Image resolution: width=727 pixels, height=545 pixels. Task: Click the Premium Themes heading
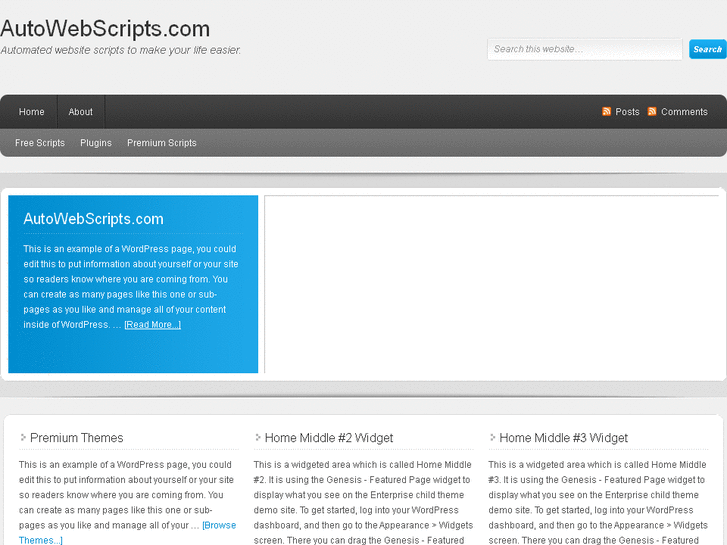coord(77,438)
